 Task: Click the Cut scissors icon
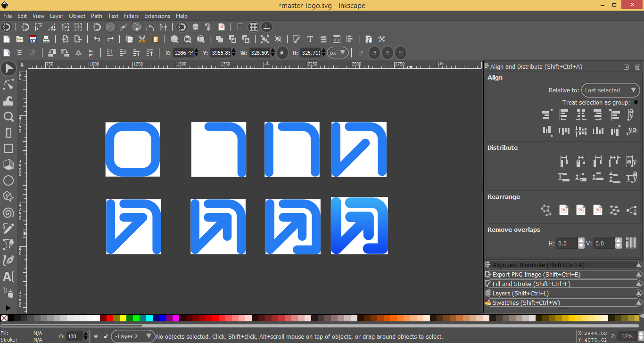[x=142, y=39]
